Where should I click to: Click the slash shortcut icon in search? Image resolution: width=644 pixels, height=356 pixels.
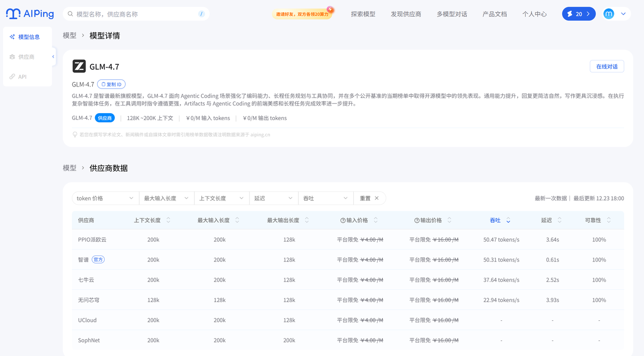tap(201, 14)
